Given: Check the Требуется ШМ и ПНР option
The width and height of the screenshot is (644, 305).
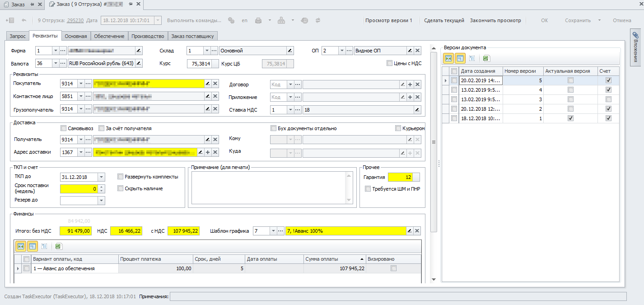Looking at the screenshot, I should 368,189.
